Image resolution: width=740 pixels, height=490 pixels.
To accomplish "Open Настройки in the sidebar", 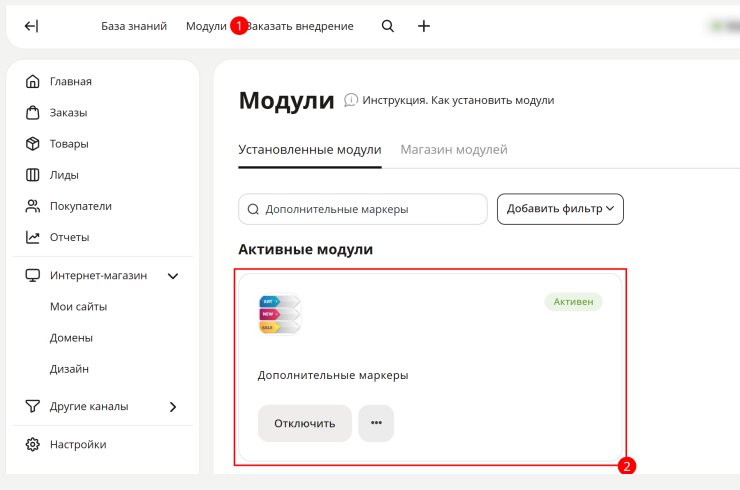I will (78, 444).
